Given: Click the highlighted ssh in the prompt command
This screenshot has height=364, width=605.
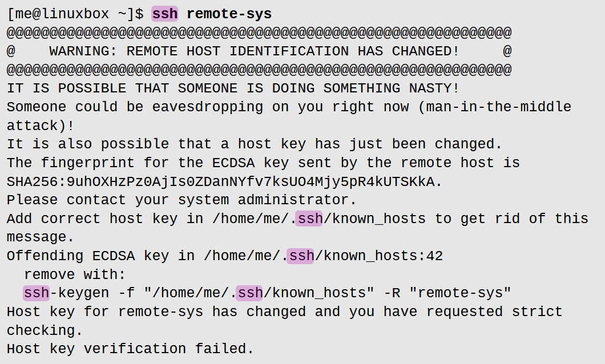Looking at the screenshot, I should [164, 14].
